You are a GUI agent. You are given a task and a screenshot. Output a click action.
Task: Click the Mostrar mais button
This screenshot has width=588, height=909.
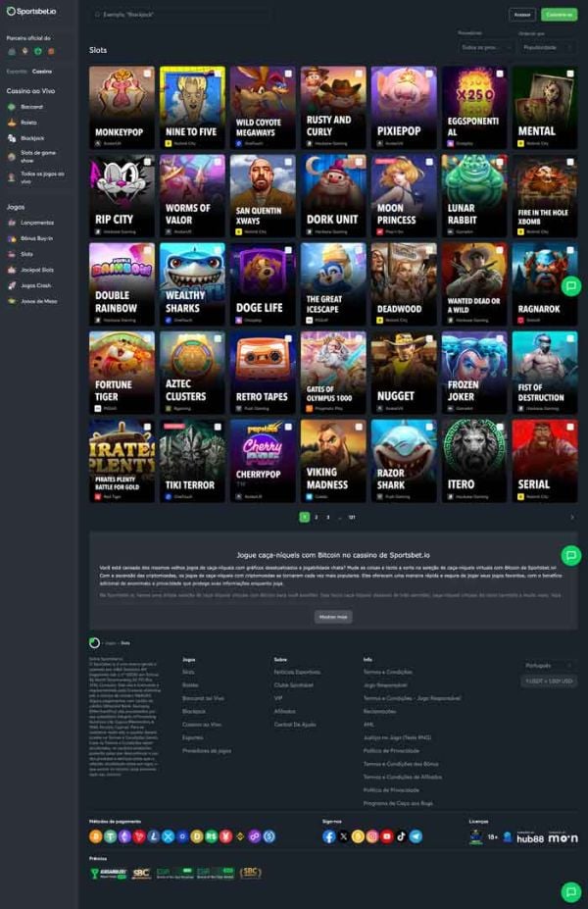click(x=333, y=617)
